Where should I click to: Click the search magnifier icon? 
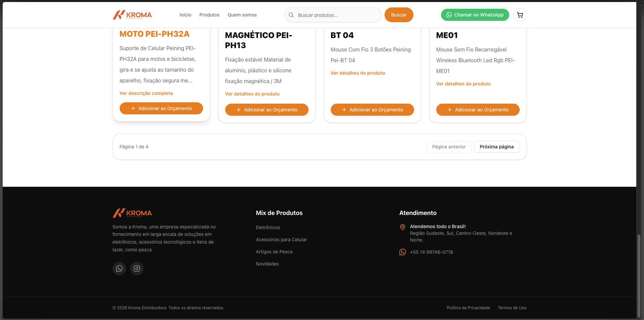(x=291, y=15)
